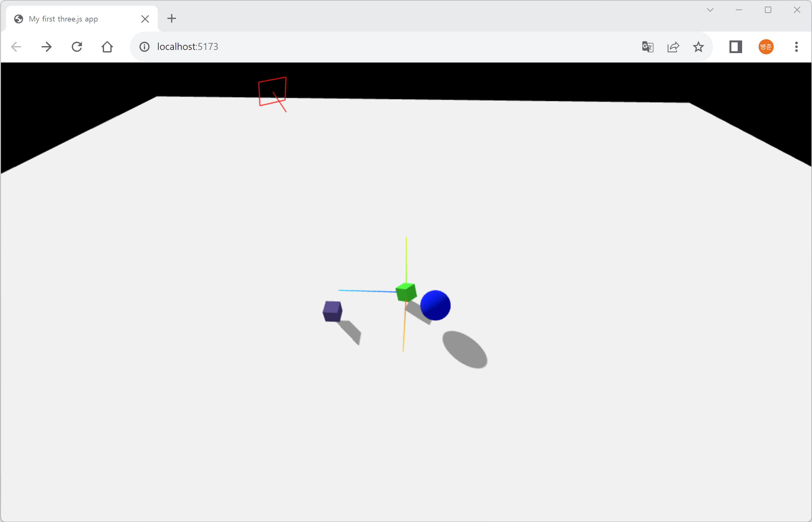Click the red light helper wireframe
Screen dimensions: 812x522
272,92
